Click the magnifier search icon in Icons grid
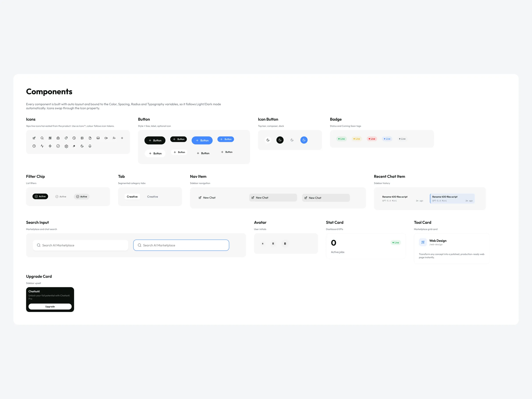This screenshot has height=399, width=532. (x=42, y=138)
